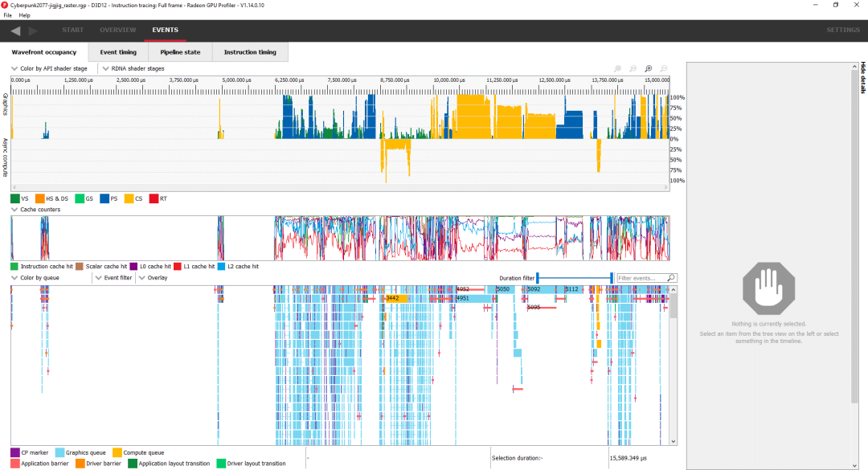Screen dimensions: 868x470
Task: Click Hide details on the side panel
Action: point(863,77)
